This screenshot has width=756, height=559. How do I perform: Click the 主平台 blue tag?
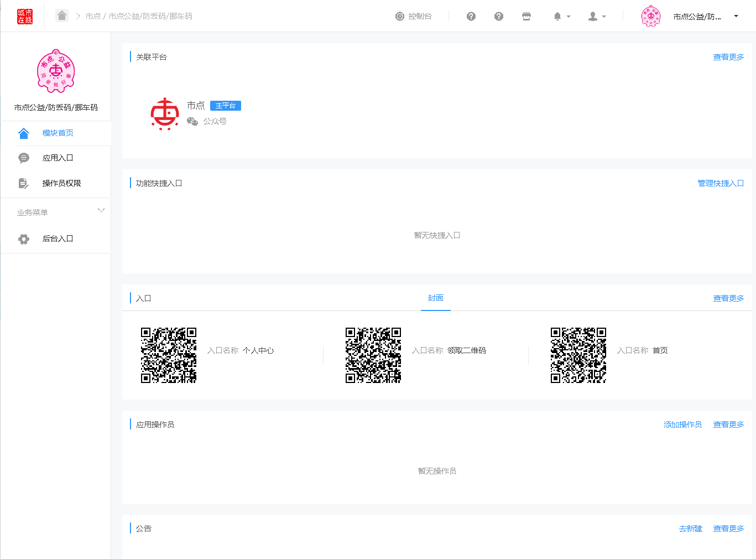click(x=226, y=106)
